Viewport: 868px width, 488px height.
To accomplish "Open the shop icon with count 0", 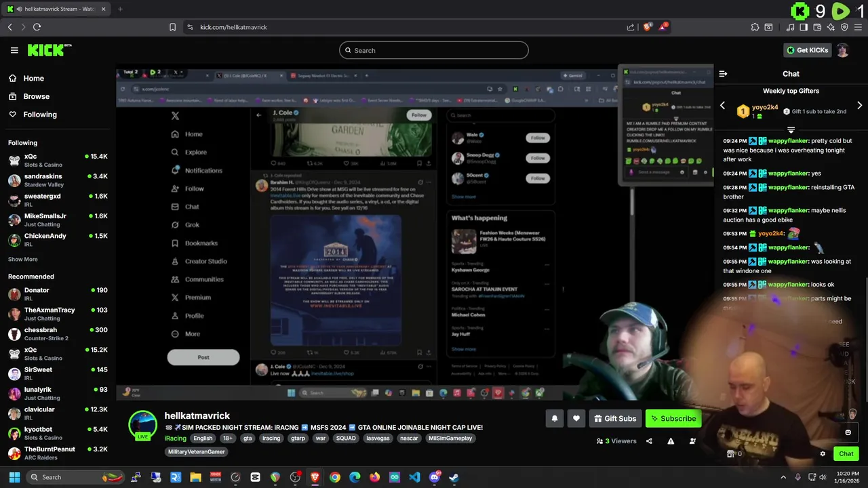I will click(734, 454).
